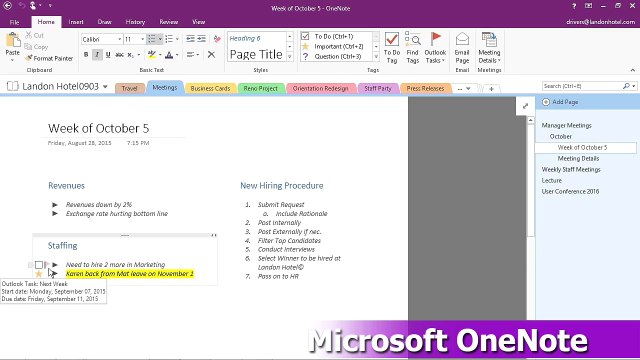Click Email Page button
Screen dimensions: 640x360
(462, 48)
